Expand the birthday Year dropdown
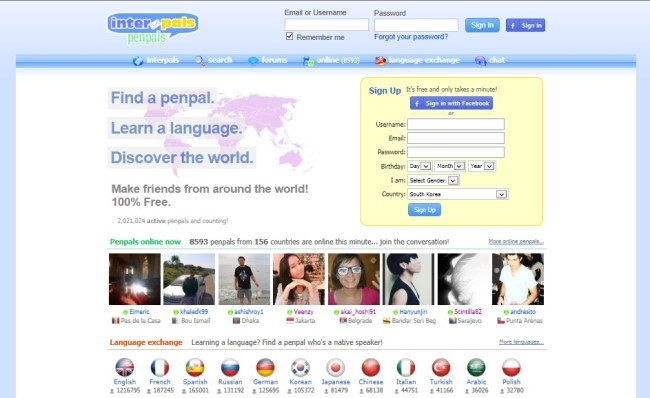 (x=482, y=166)
